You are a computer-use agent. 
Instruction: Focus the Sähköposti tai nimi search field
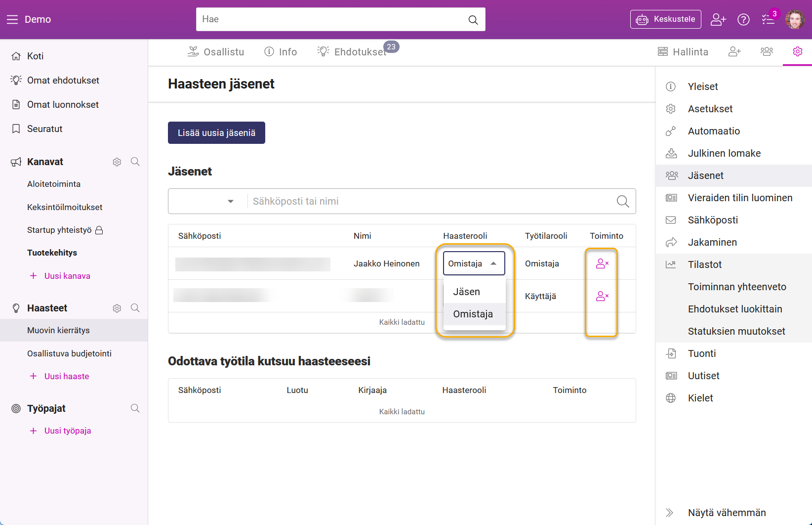click(430, 201)
